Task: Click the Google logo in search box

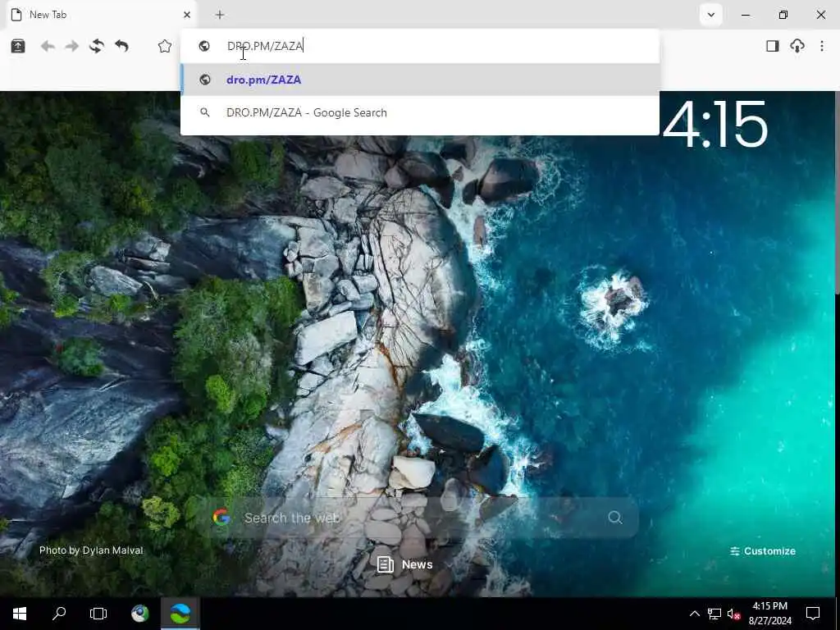Action: (x=221, y=518)
